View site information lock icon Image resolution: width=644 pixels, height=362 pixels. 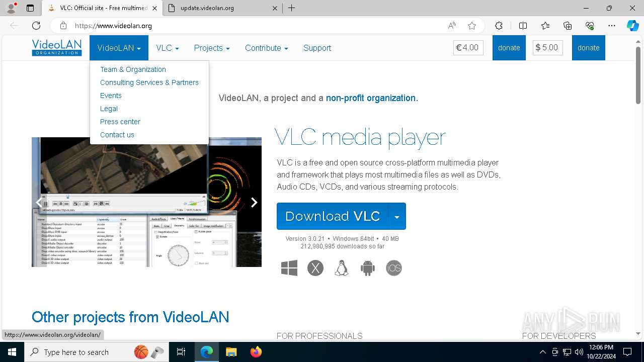pos(63,26)
